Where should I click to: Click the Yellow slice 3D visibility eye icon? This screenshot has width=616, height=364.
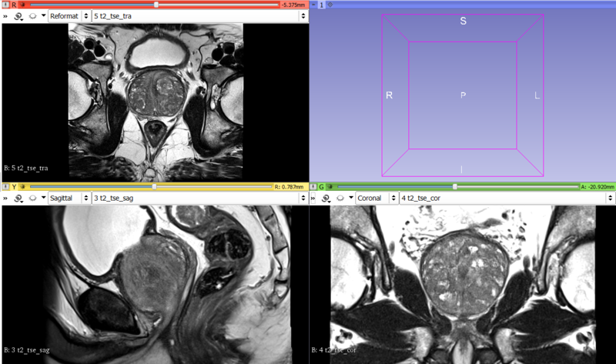click(x=22, y=186)
